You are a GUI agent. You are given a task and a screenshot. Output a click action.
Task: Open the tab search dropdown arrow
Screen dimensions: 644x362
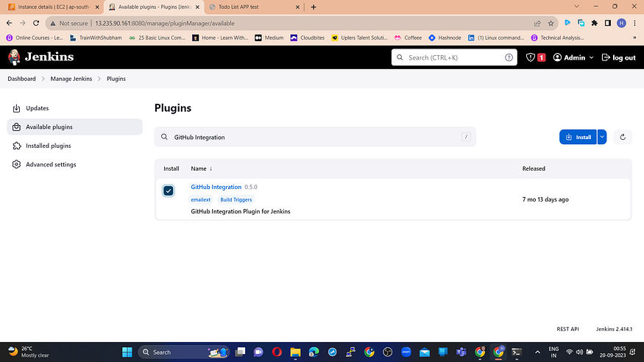click(576, 7)
